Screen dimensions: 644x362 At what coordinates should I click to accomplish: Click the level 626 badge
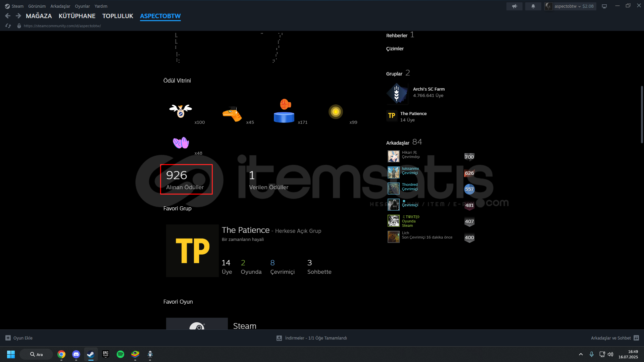point(469,173)
